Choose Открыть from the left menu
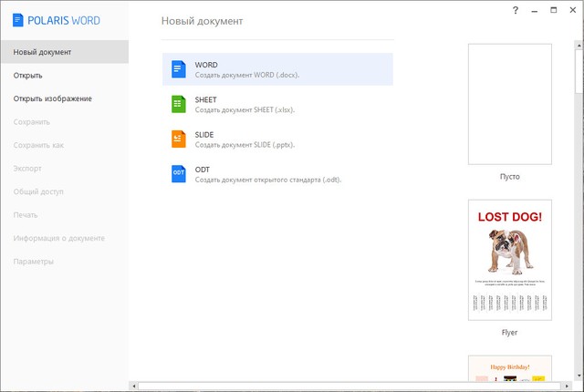This screenshot has height=392, width=584. [28, 76]
